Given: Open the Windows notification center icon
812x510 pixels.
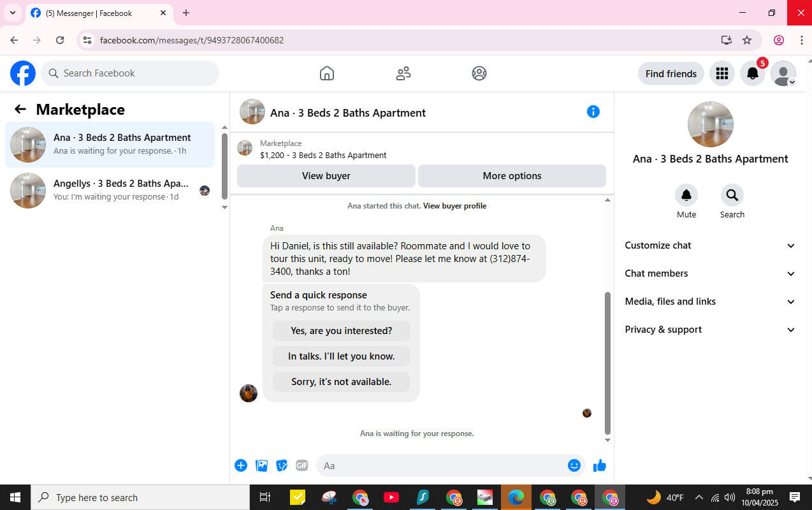Looking at the screenshot, I should 795,497.
